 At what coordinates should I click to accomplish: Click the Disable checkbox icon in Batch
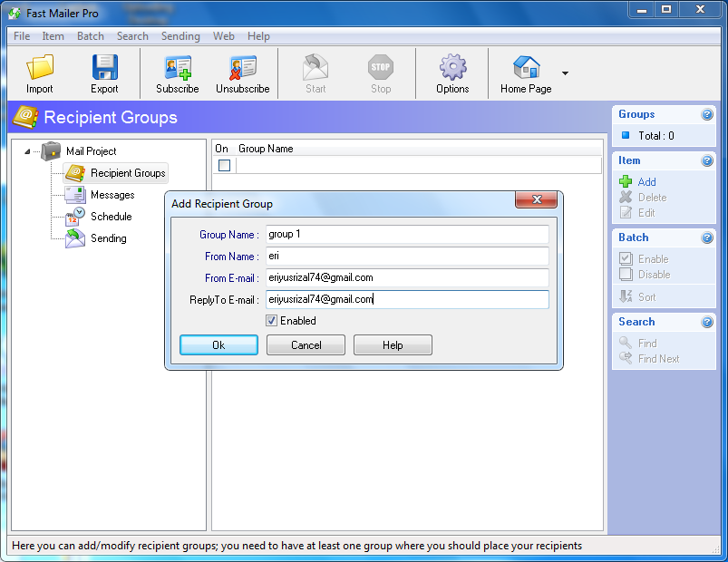tap(626, 274)
